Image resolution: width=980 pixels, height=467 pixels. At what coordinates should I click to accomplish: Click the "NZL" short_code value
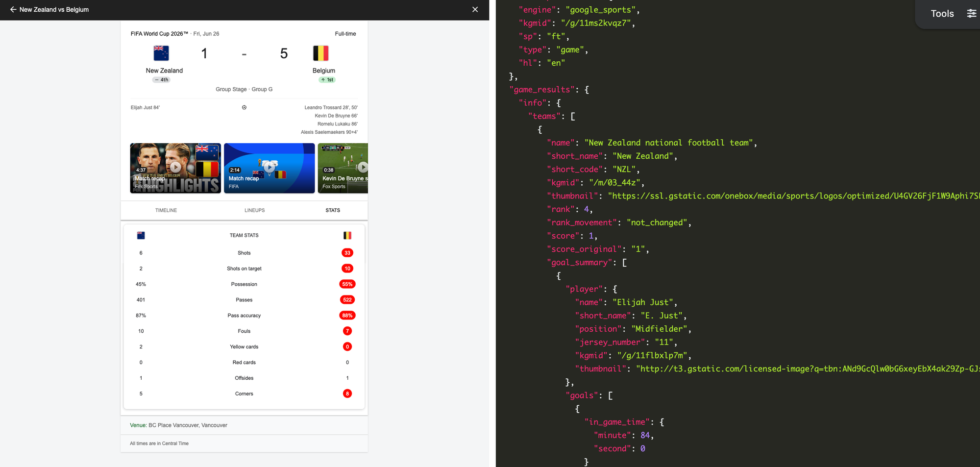tap(624, 170)
